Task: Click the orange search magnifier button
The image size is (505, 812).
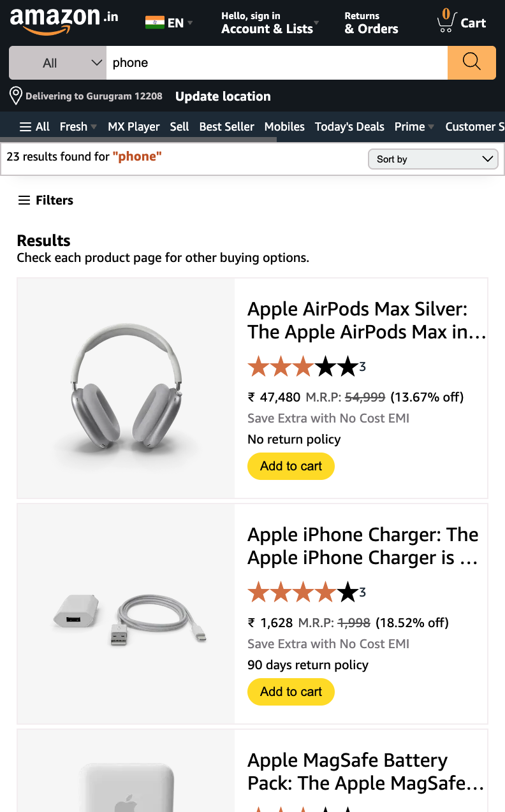Action: (x=472, y=62)
